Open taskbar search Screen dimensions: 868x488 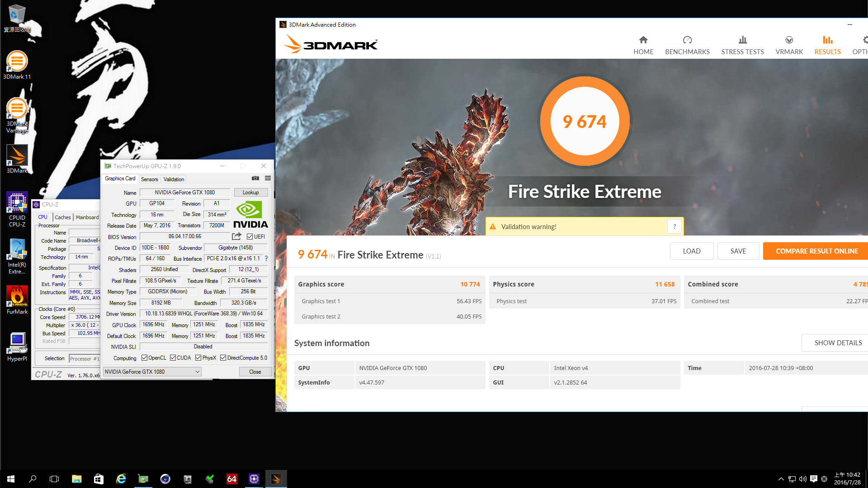point(33,479)
